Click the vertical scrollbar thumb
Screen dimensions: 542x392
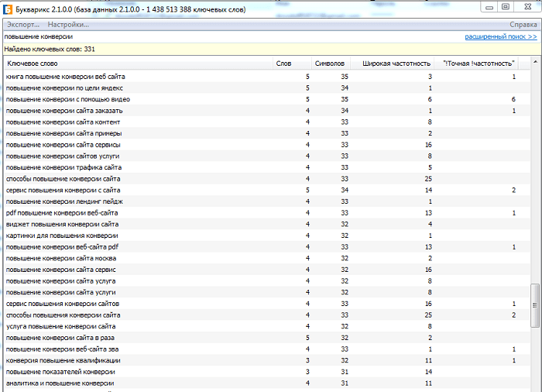533,304
